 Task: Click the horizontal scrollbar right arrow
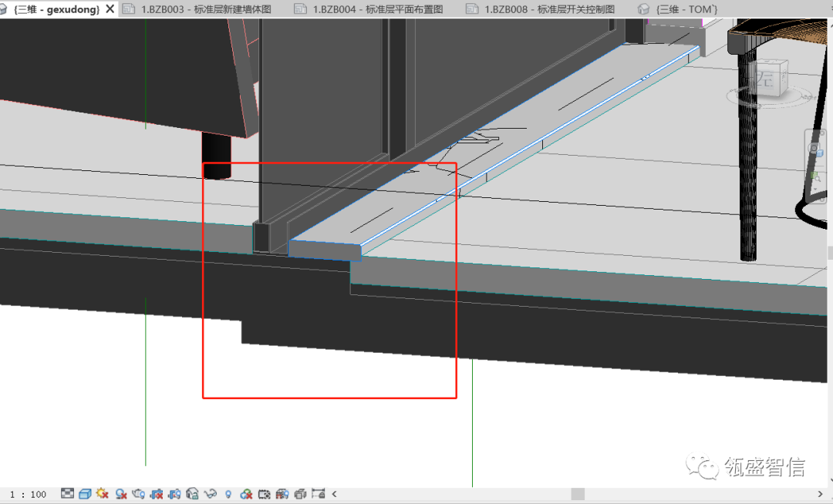coord(820,494)
